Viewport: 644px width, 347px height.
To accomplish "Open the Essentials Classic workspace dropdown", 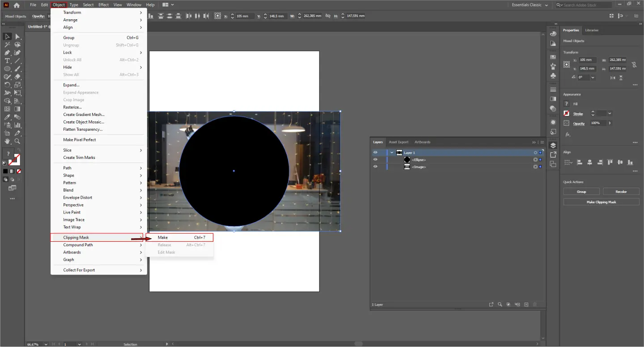I will [530, 5].
